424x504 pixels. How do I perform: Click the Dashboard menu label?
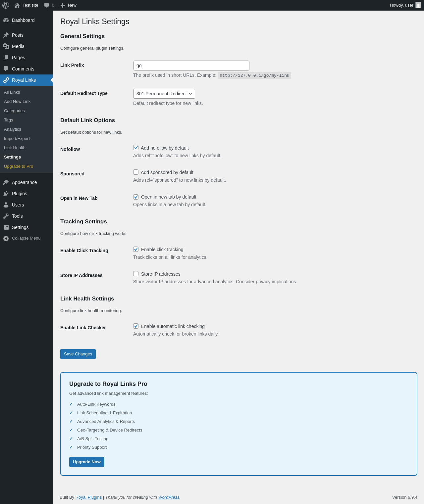coord(23,20)
